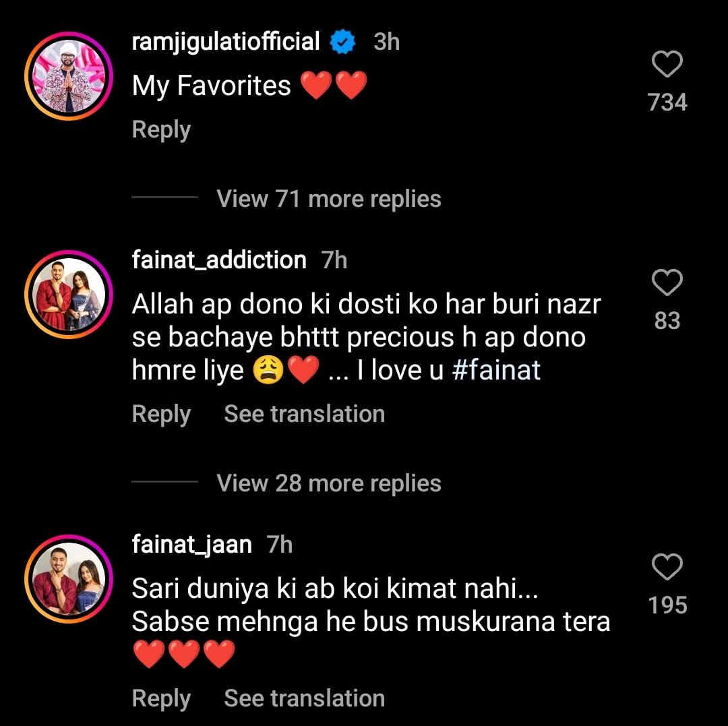See translation of fainat_jaan's comment
728x726 pixels.
pos(304,698)
